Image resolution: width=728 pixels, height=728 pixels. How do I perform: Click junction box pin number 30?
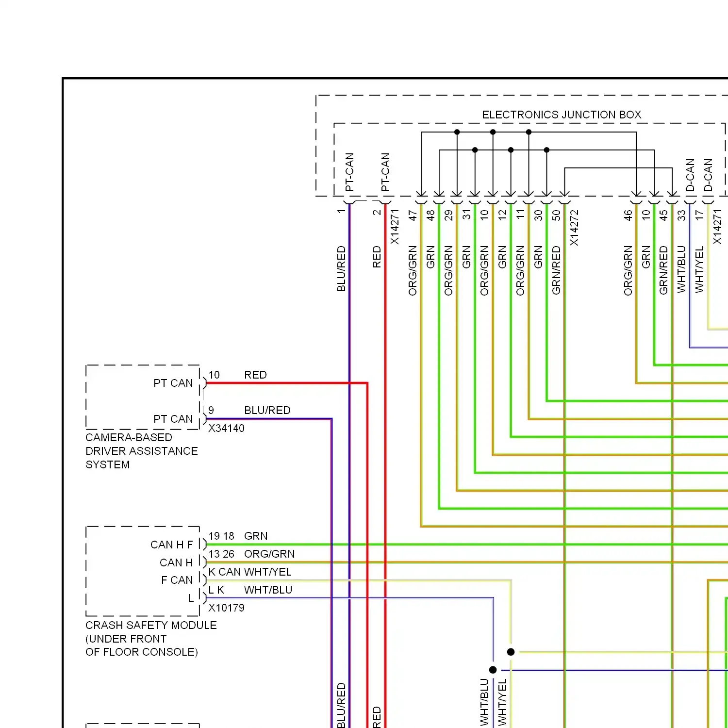(538, 215)
